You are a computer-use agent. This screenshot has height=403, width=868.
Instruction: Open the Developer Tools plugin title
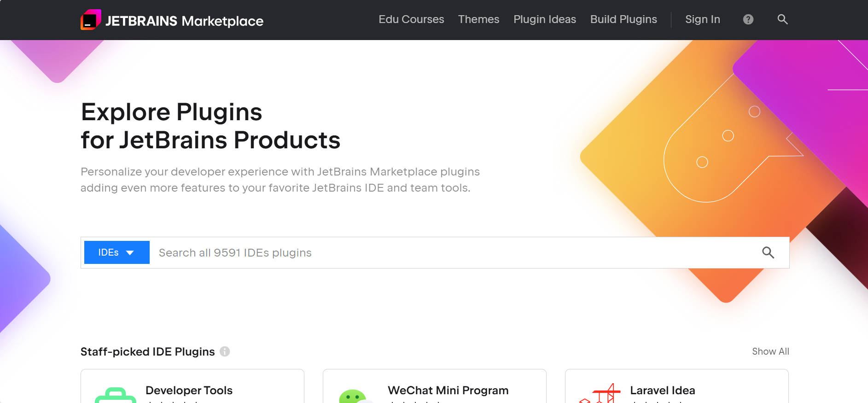(x=189, y=391)
